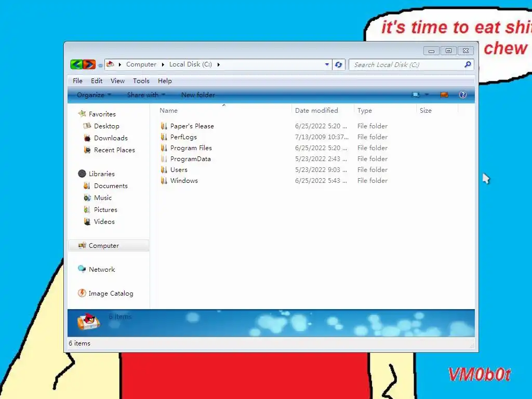Click the ProgramData folder name
The width and height of the screenshot is (532, 399).
pos(190,159)
